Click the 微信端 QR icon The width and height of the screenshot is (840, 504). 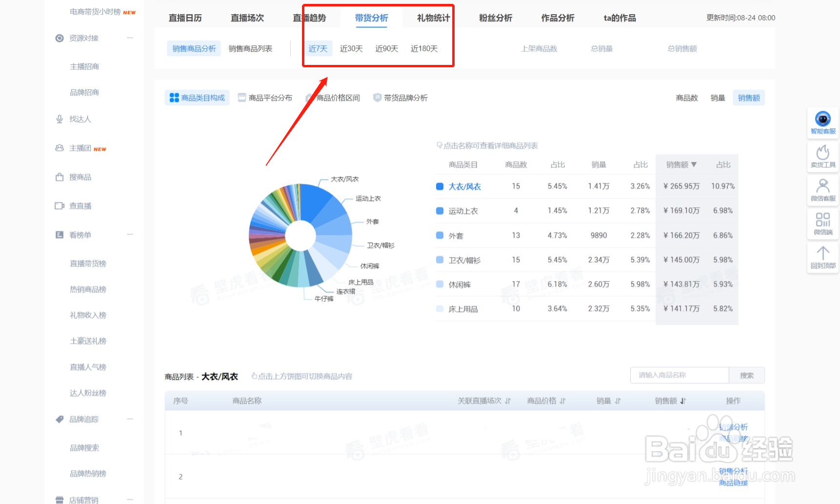point(822,222)
